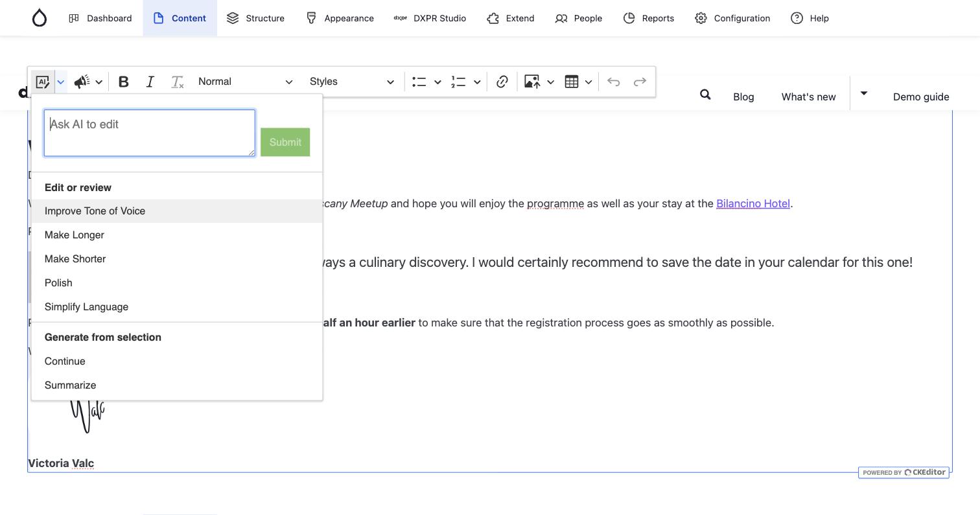Expand image insert options arrow
This screenshot has width=980, height=515.
click(550, 82)
